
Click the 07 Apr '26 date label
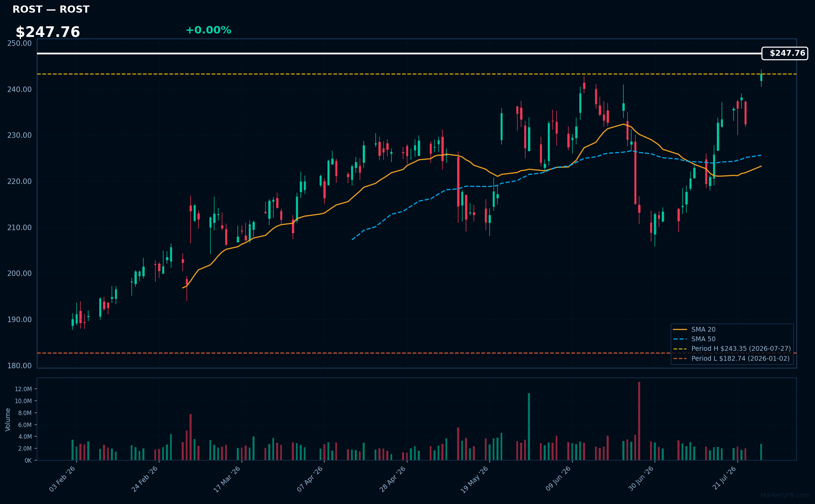click(310, 479)
